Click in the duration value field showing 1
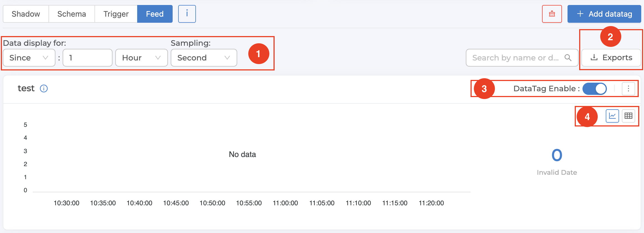This screenshot has height=233, width=644. tap(87, 58)
